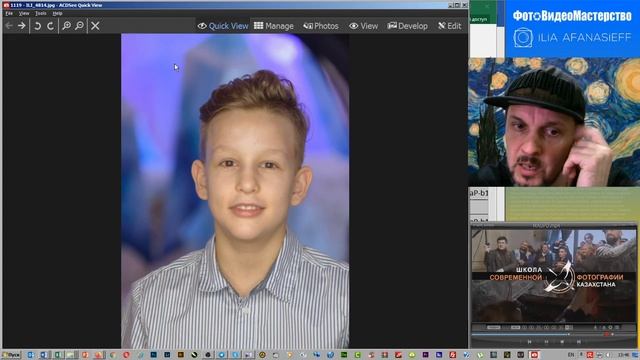This screenshot has width=640, height=360.
Task: Open Word from the taskbar
Action: (43, 355)
